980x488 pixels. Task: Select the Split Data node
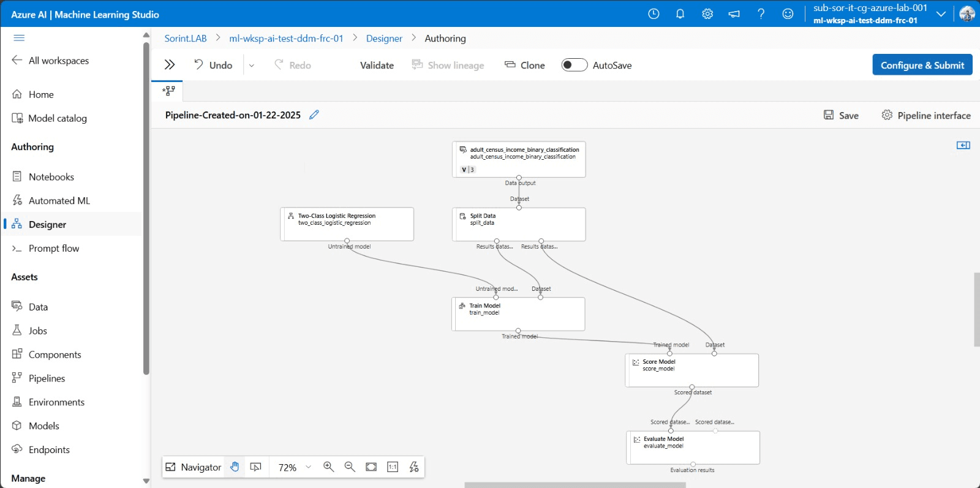[x=519, y=224]
